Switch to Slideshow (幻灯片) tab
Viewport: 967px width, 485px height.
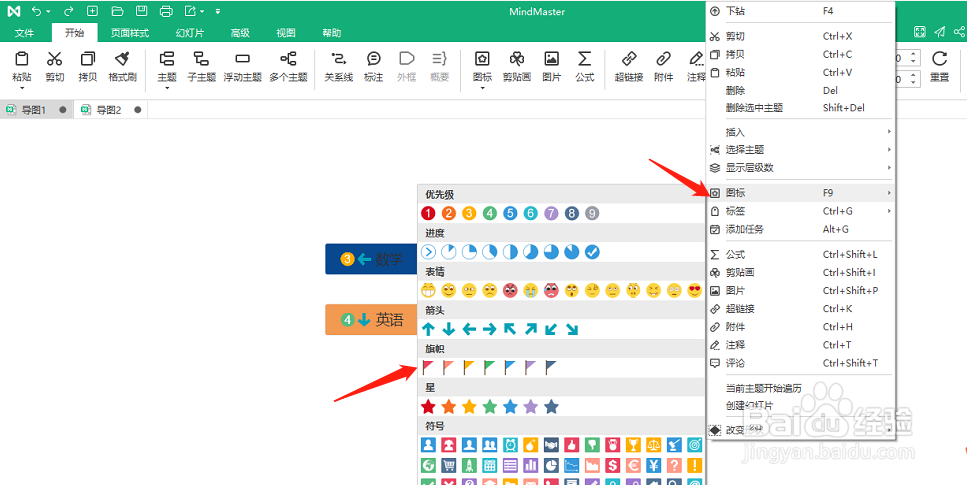pos(189,33)
